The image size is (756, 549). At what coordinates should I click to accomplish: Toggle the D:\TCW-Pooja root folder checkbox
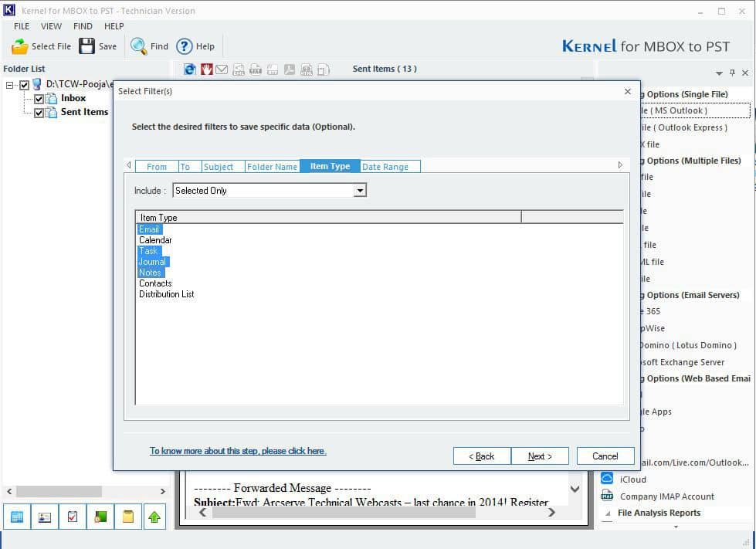(24, 85)
